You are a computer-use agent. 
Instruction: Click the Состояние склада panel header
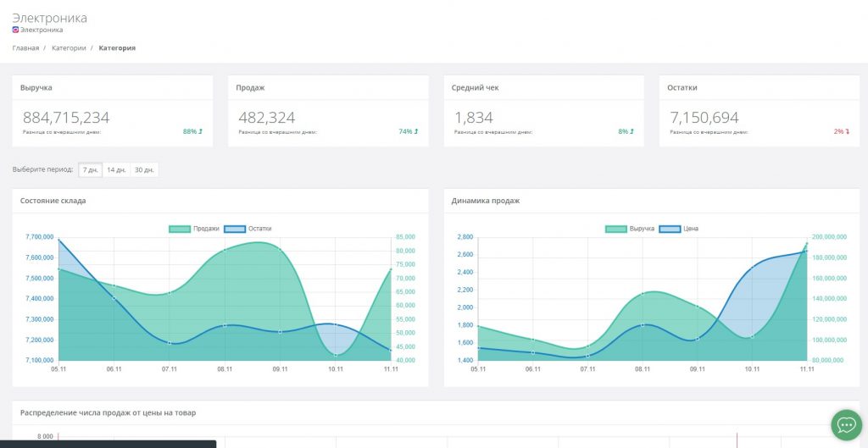point(53,201)
